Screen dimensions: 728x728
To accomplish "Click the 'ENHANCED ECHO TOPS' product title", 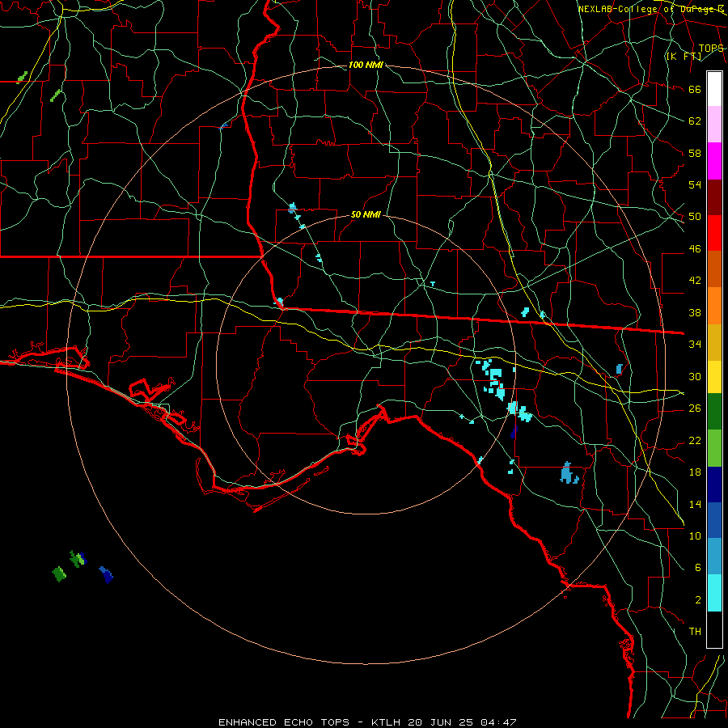I will coord(284,722).
